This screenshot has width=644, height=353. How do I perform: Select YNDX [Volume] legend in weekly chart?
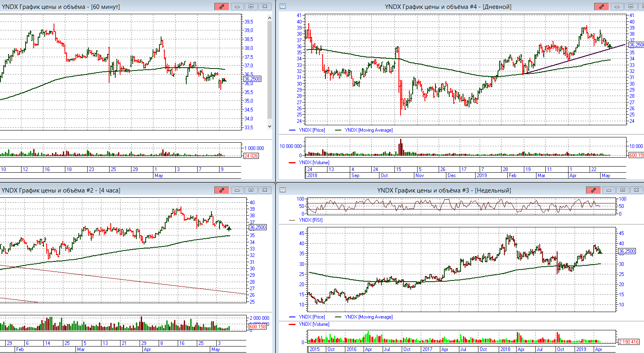pos(314,324)
